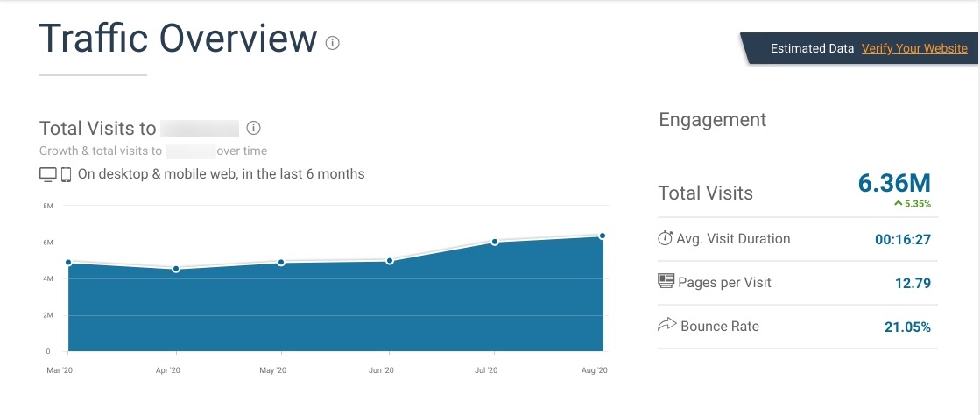
Task: Click the 00:16:27 visit duration value
Action: [x=903, y=239]
